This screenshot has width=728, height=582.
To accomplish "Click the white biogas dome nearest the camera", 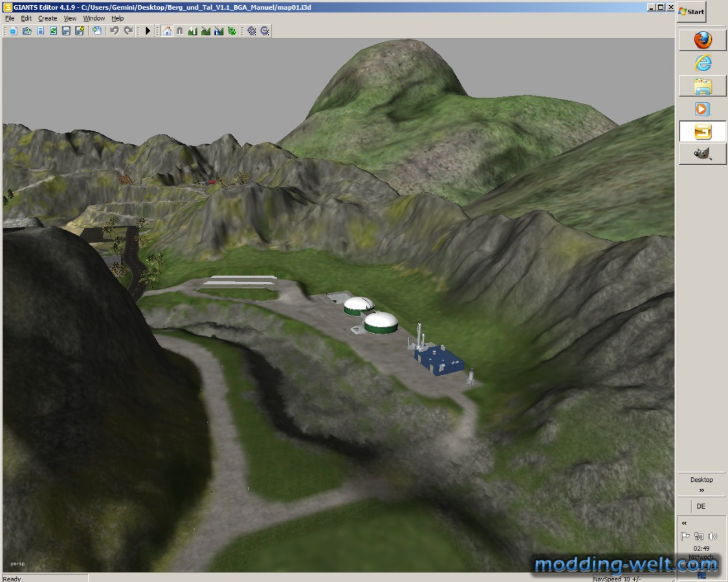I will click(x=381, y=323).
